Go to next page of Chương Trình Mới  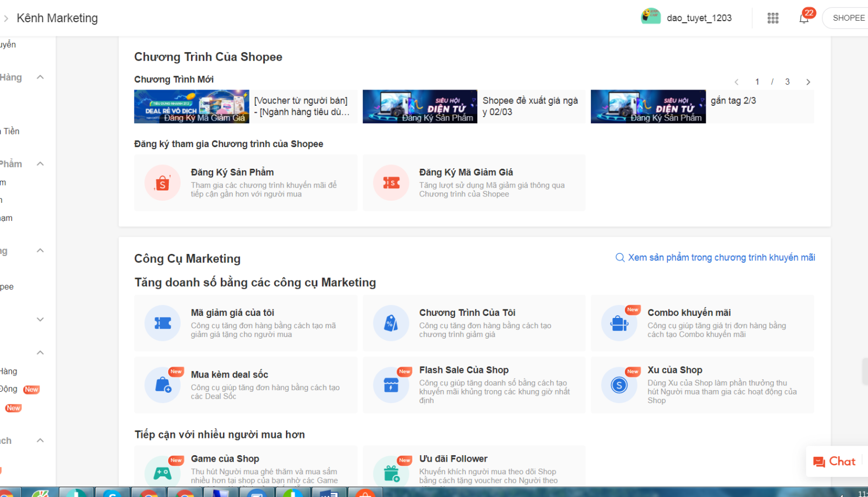coord(808,82)
